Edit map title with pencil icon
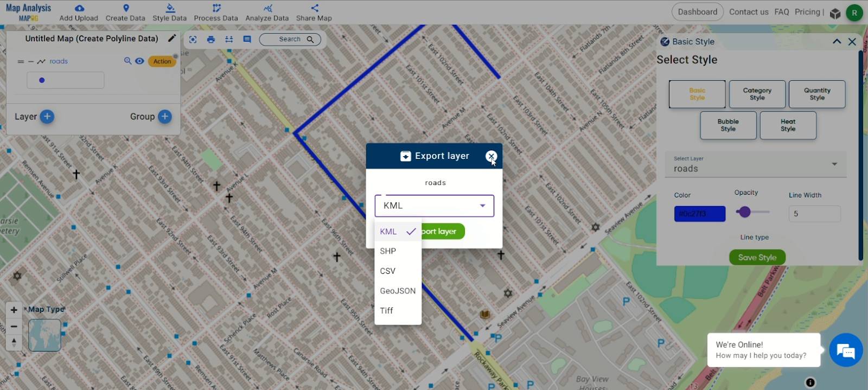 coord(172,38)
